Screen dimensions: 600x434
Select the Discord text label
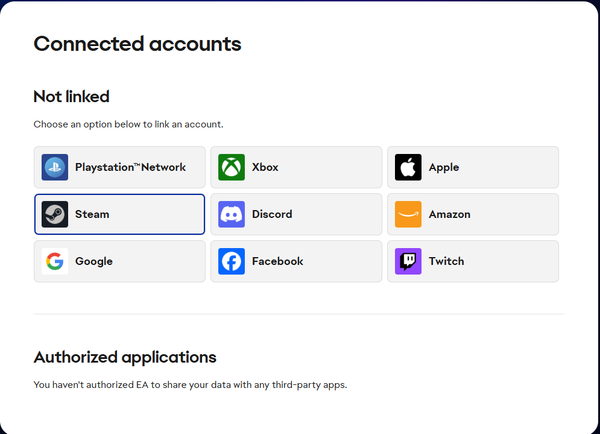[x=272, y=214]
